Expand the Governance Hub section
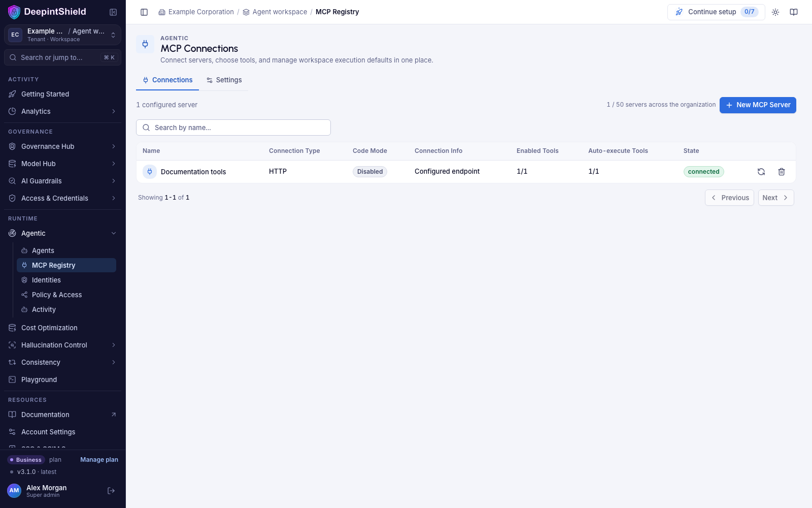The image size is (812, 508). (63, 146)
